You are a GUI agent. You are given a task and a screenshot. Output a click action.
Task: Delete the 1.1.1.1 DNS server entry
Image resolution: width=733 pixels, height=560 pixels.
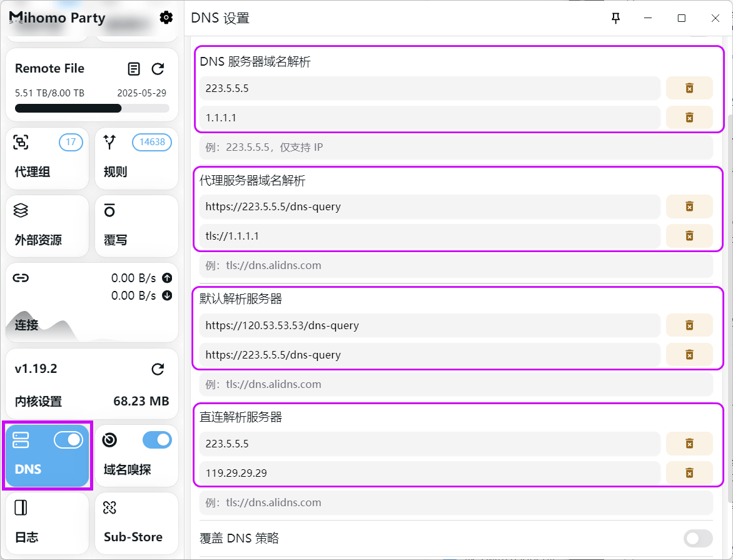click(x=689, y=118)
